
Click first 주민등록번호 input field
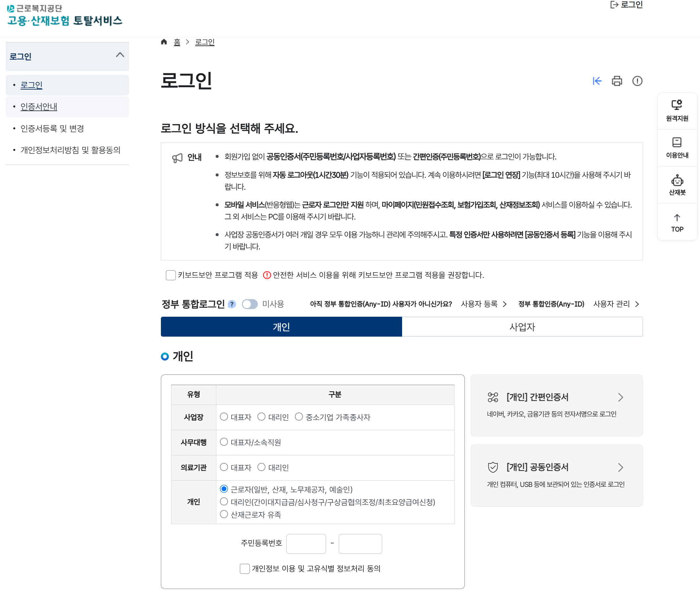(x=306, y=544)
